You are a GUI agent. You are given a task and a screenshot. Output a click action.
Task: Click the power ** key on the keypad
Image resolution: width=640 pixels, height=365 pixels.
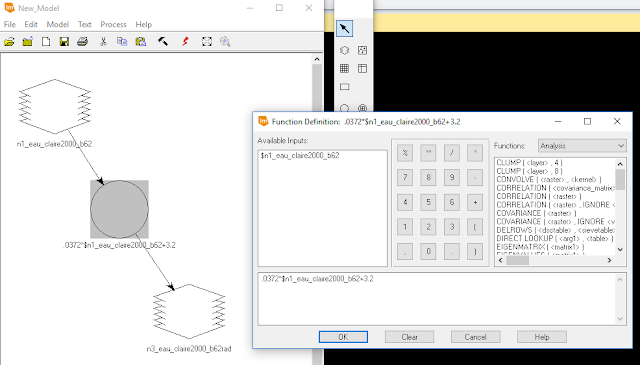coord(428,153)
